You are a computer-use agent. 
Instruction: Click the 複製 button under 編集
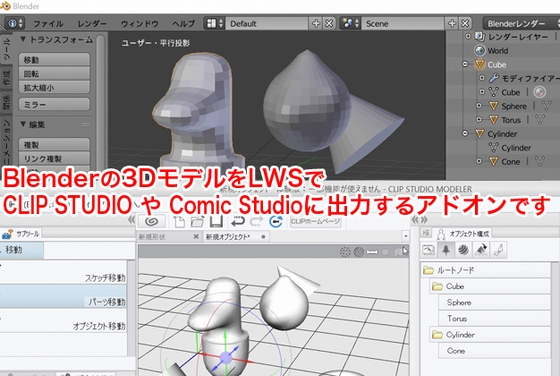[x=54, y=145]
